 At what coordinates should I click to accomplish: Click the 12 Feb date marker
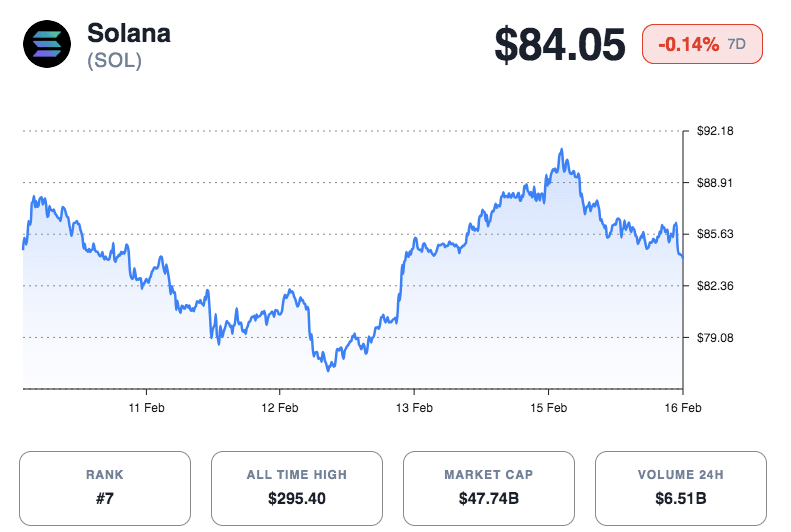280,408
